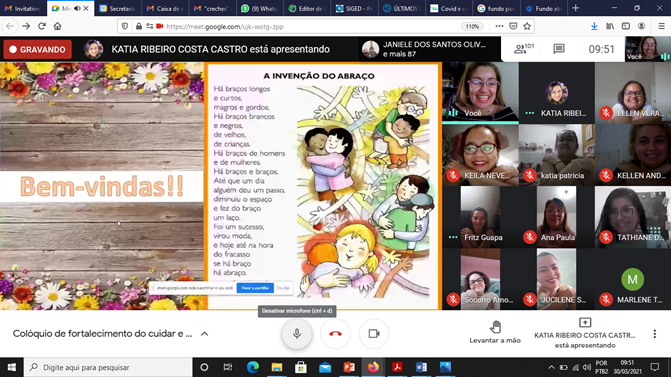671x377 pixels.
Task: Switch to the Secretaria browser tab
Action: click(117, 8)
